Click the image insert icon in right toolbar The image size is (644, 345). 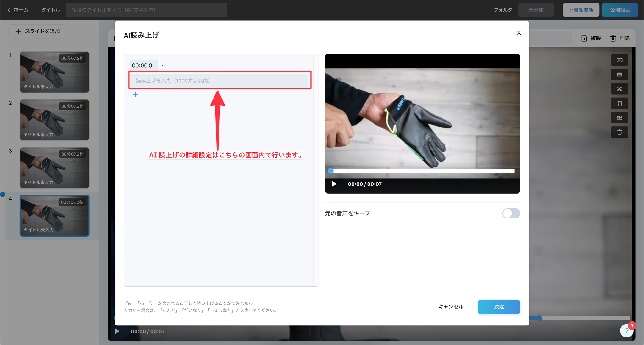tap(619, 118)
